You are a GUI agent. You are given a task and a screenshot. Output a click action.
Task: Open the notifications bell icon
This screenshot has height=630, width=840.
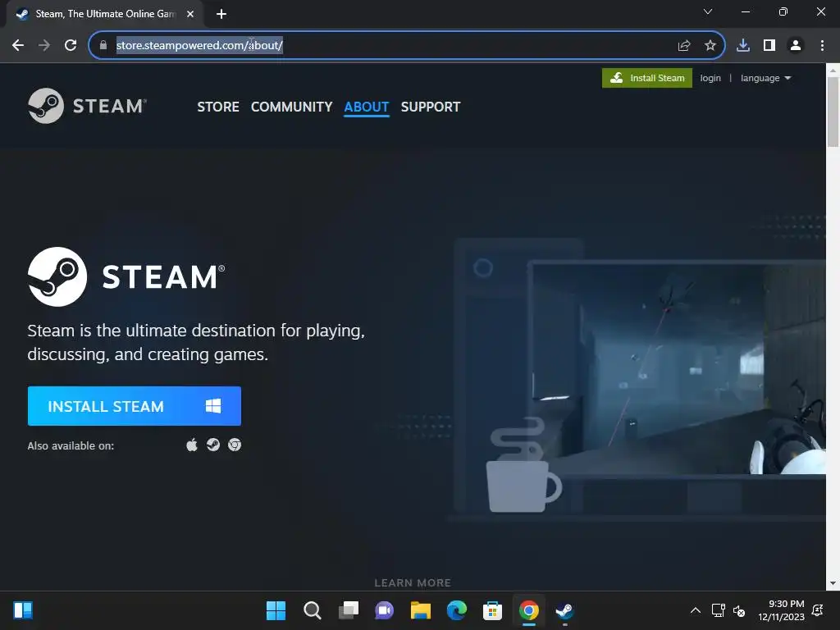818,610
